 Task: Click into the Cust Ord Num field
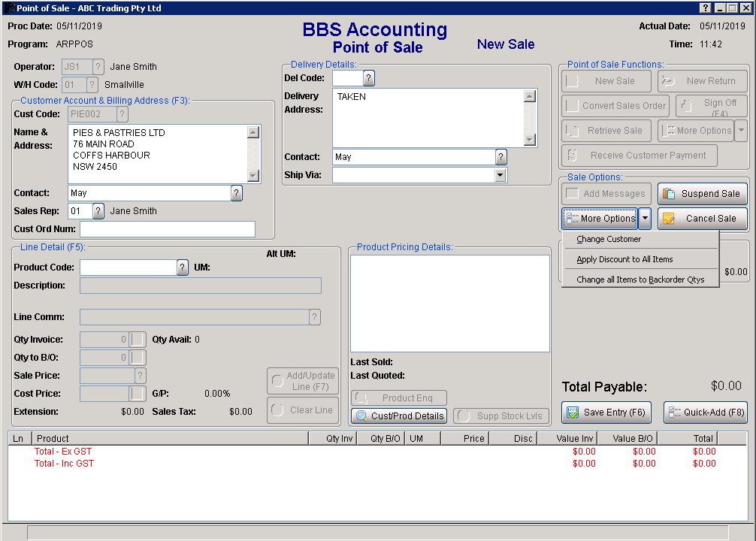click(x=168, y=229)
